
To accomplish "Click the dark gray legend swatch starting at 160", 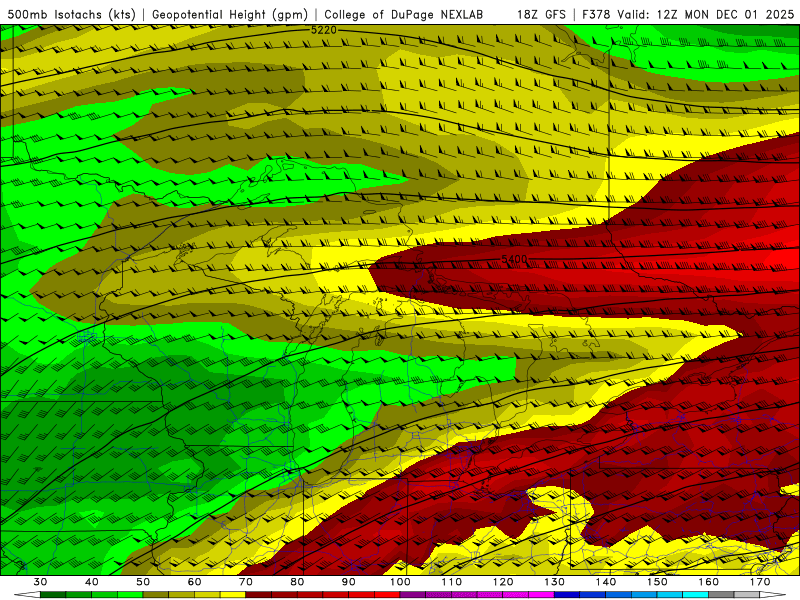I will pos(721,595).
